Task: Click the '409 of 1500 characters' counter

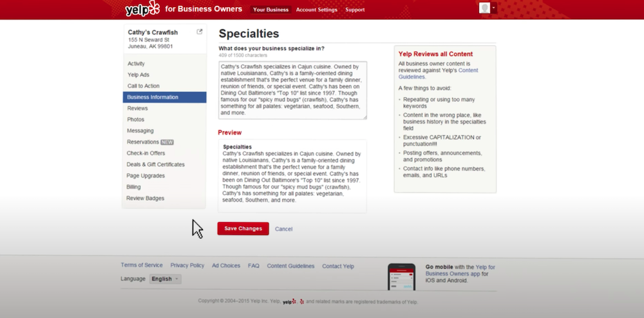Action: [x=243, y=55]
